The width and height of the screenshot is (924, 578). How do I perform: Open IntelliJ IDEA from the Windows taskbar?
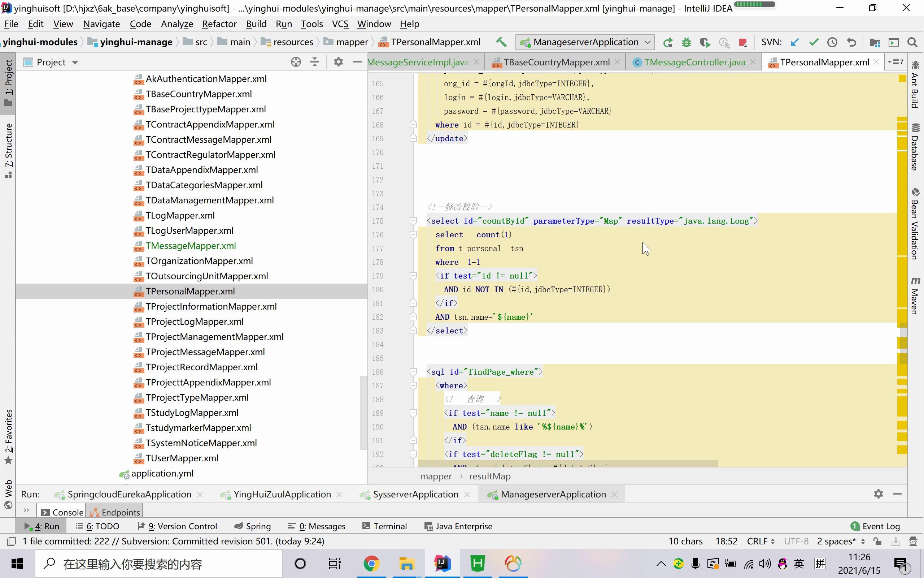point(442,564)
